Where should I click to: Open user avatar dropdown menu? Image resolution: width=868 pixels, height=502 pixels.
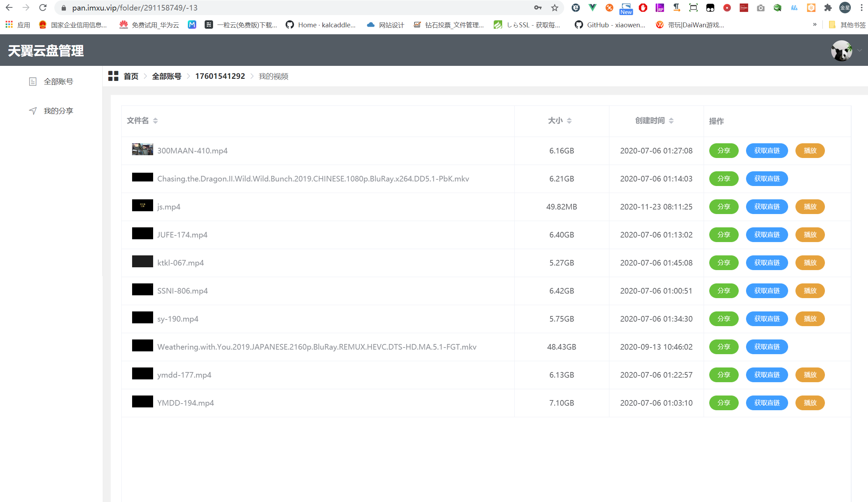860,50
